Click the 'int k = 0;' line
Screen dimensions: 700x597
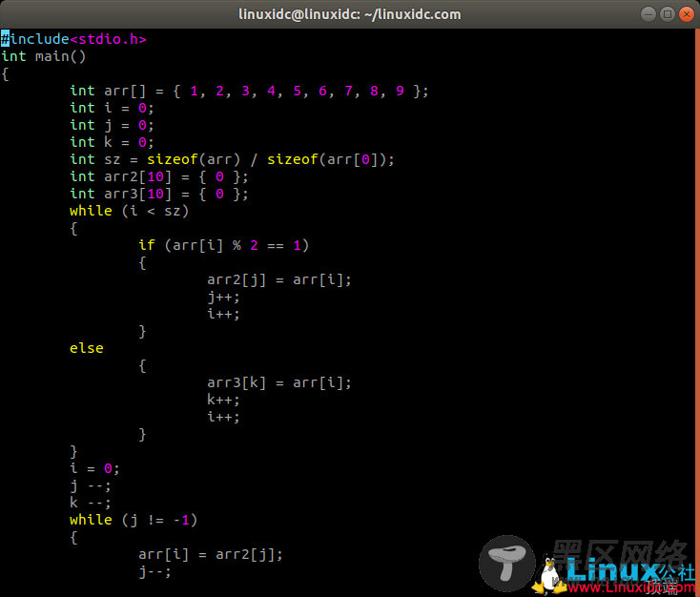click(x=112, y=142)
